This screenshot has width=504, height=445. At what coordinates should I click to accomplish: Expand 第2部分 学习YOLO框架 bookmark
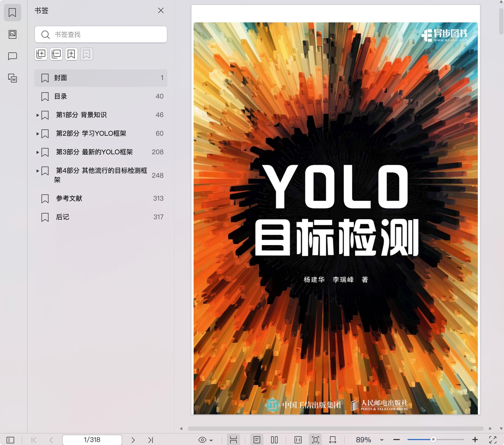[x=38, y=134]
